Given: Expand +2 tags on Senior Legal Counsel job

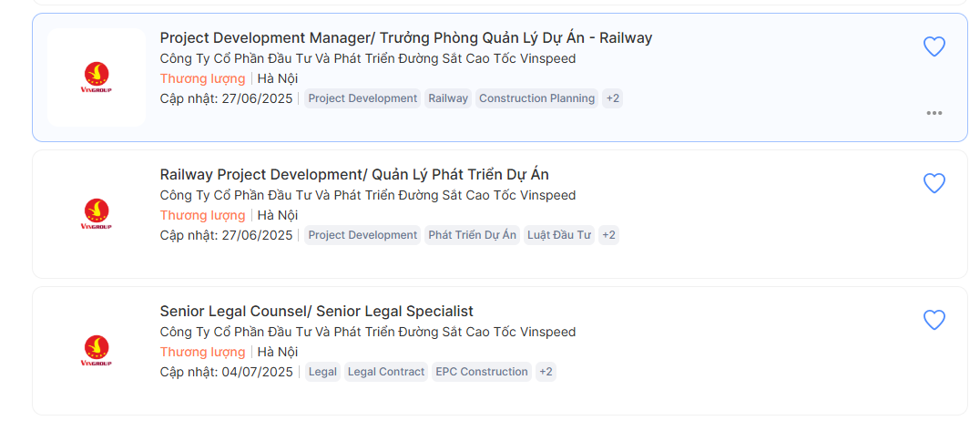Looking at the screenshot, I should click(x=546, y=372).
